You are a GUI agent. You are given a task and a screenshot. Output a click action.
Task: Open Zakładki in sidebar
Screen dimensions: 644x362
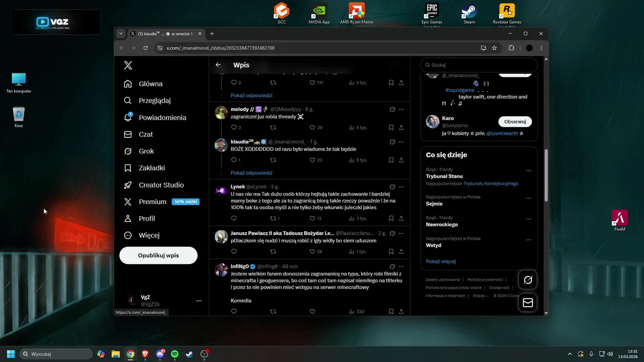click(x=144, y=168)
